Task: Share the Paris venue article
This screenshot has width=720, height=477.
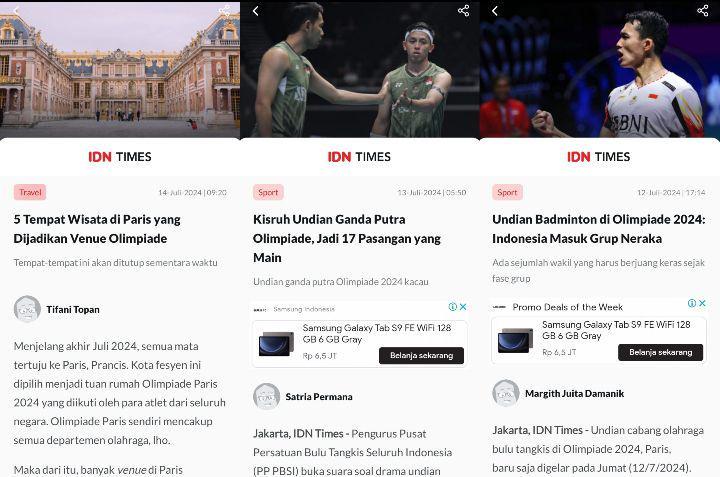Action: coord(224,11)
